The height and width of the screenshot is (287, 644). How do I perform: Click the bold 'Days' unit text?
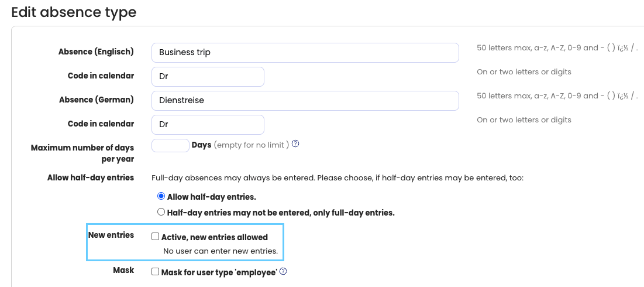(x=201, y=145)
